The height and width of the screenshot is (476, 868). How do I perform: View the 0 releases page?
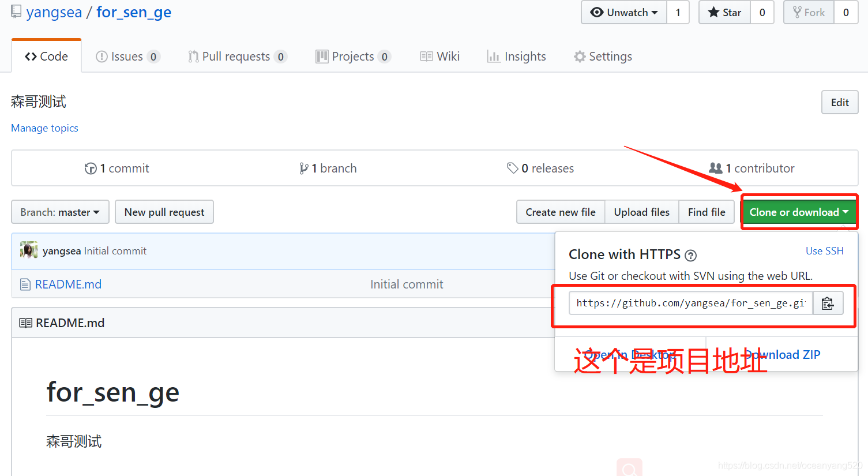tap(540, 168)
